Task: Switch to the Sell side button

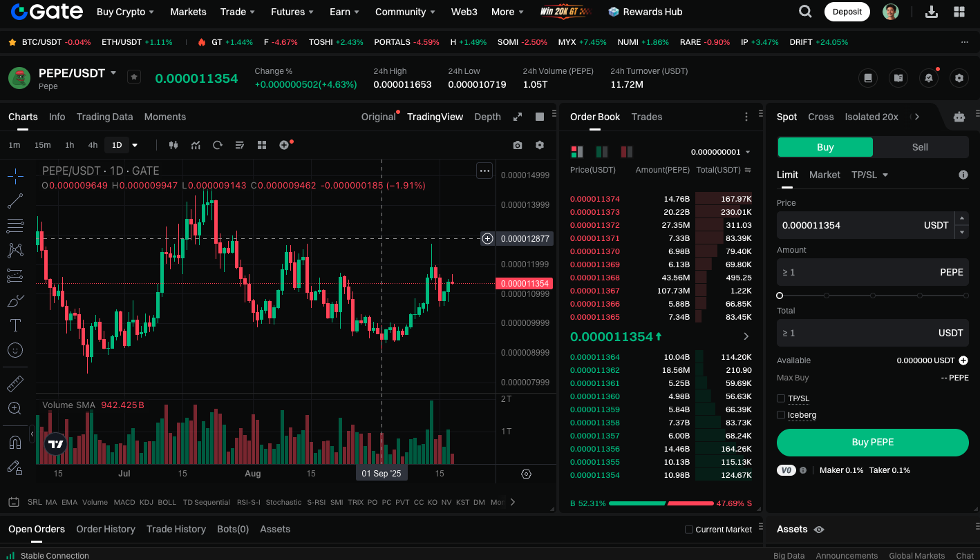Action: [x=920, y=147]
